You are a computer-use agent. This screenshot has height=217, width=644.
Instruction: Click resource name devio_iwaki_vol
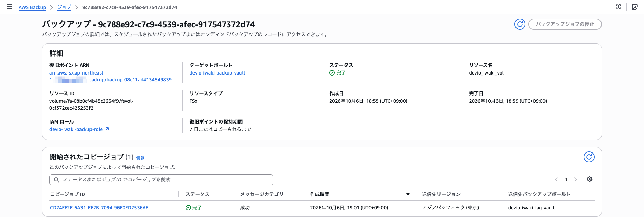coord(486,73)
